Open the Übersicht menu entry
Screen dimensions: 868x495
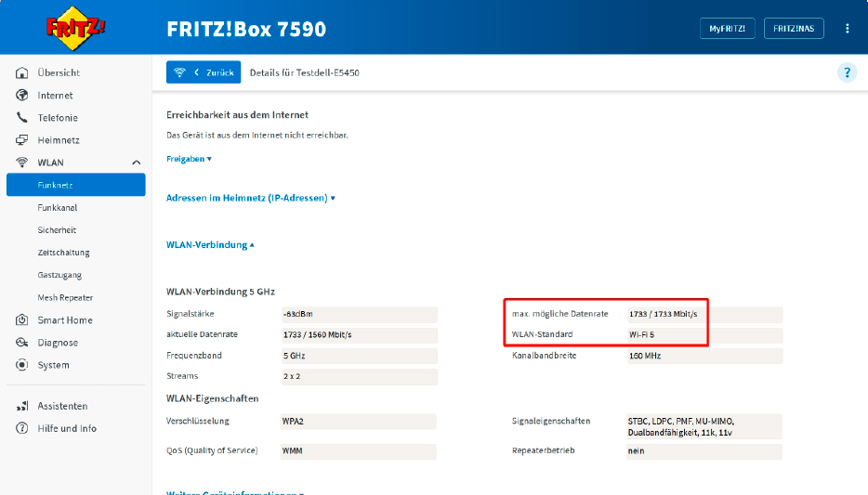pos(59,72)
